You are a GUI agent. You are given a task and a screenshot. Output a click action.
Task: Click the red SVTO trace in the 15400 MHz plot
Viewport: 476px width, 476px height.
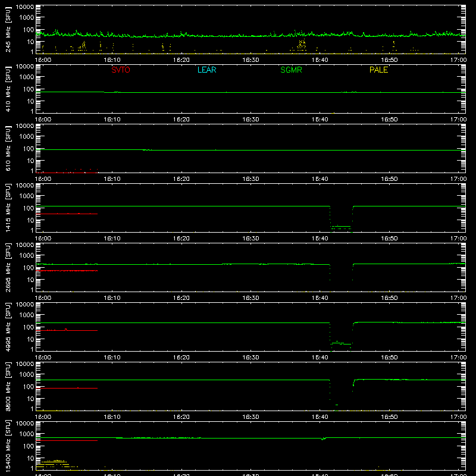67,440
